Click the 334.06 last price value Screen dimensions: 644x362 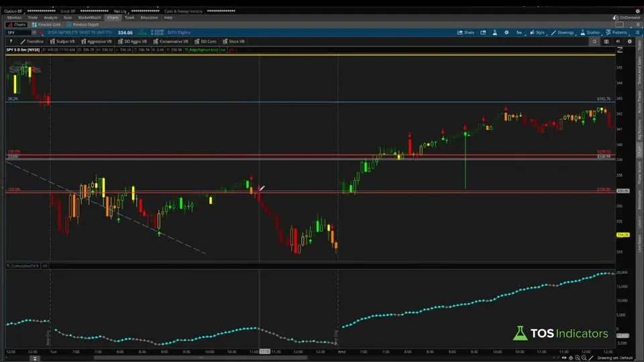point(125,32)
